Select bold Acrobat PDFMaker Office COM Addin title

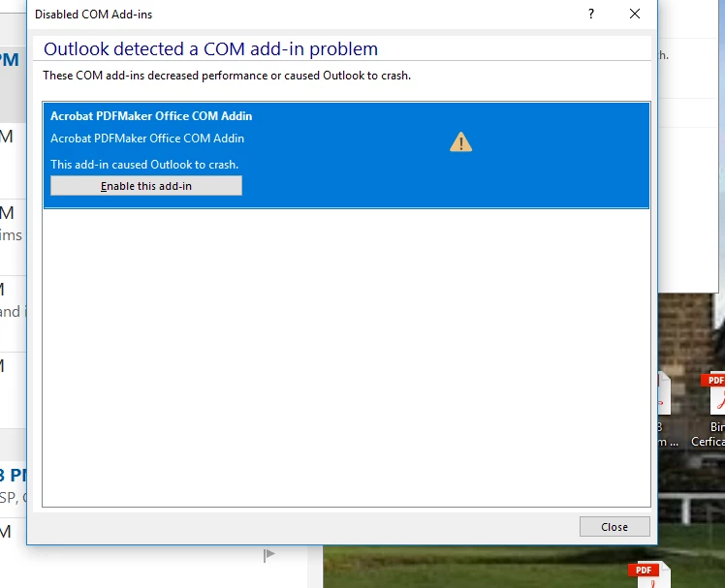tap(151, 116)
